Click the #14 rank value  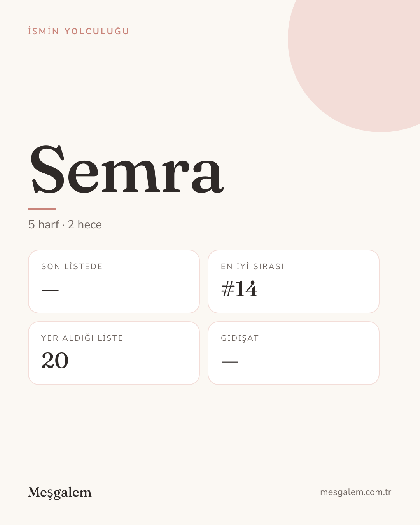[239, 289]
